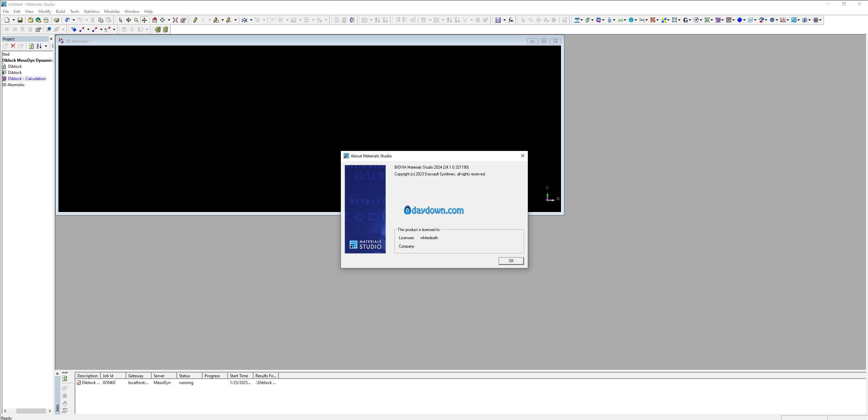The height and width of the screenshot is (420, 868).
Task: Expand the Clean tool dropdown arrow
Action: [251, 20]
